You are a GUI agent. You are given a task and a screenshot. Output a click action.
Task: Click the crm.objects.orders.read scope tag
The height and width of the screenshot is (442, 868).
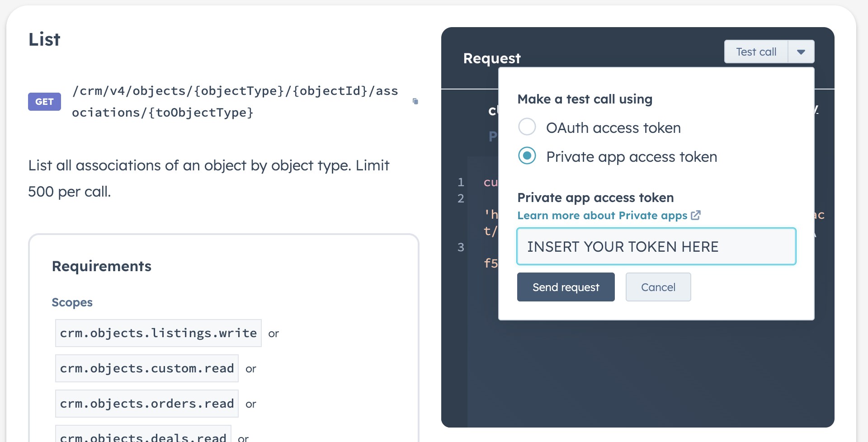pos(146,404)
